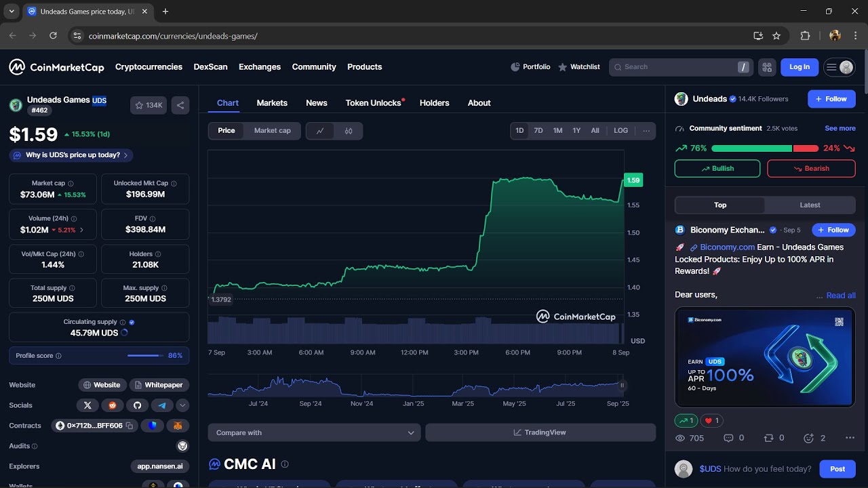Click the comment icon on Biconomy post
868x488 pixels.
[729, 439]
